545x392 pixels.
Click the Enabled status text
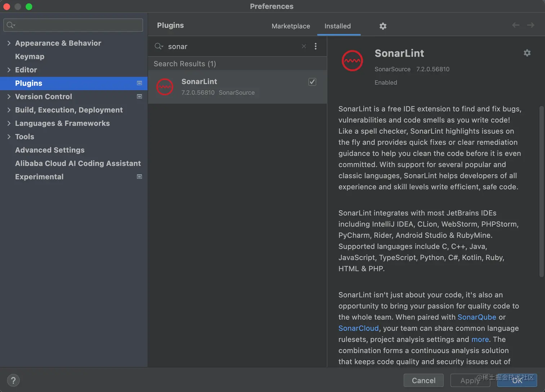tap(386, 82)
